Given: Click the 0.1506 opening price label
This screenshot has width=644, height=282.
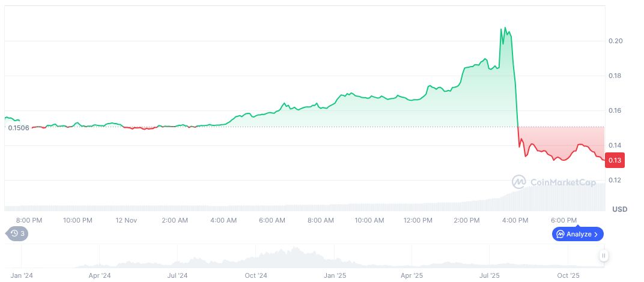Looking at the screenshot, I should (19, 127).
